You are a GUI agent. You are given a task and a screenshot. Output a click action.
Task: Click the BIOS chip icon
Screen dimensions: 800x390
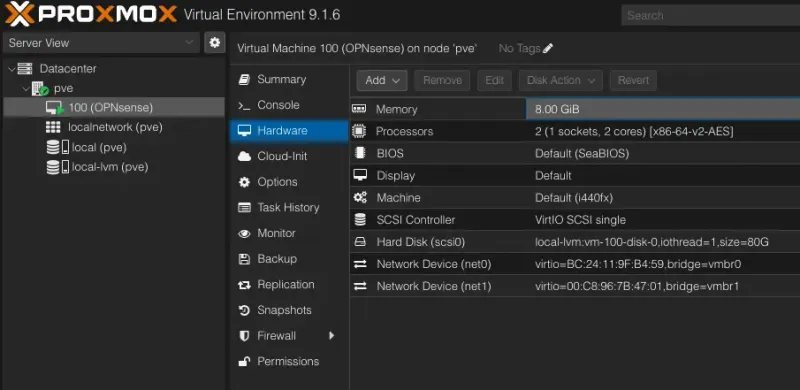[360, 153]
